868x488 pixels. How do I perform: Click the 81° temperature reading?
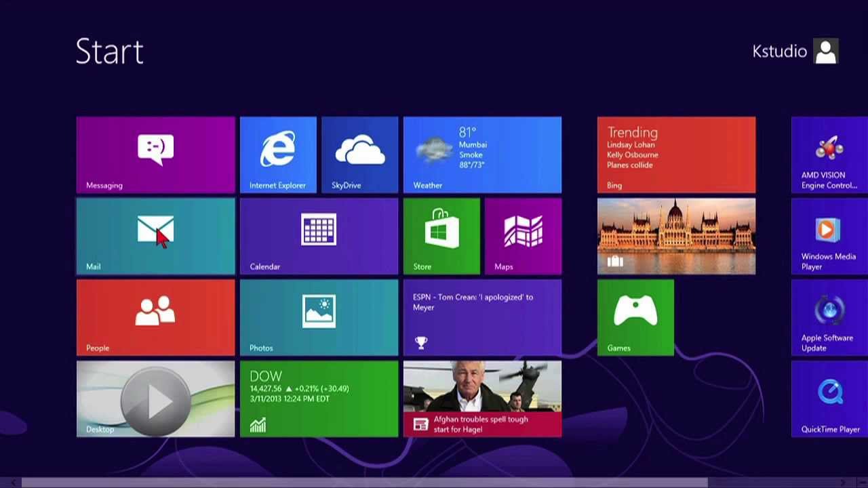pos(467,132)
